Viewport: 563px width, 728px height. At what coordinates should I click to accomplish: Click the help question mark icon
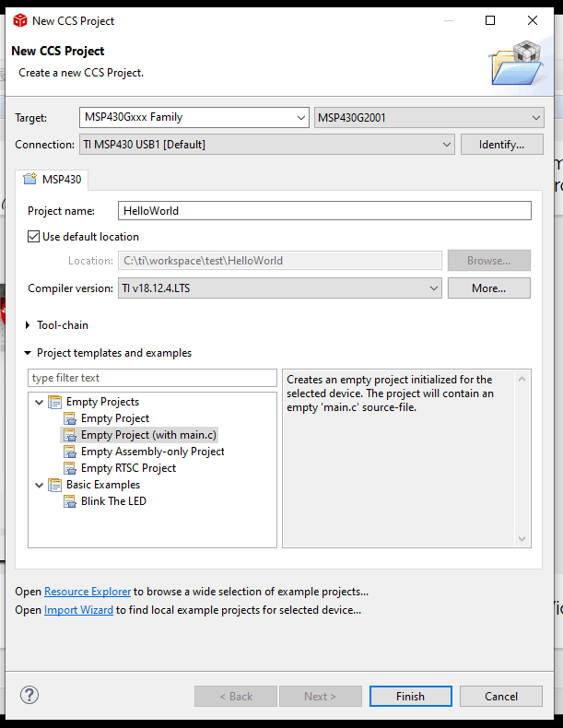click(x=29, y=695)
